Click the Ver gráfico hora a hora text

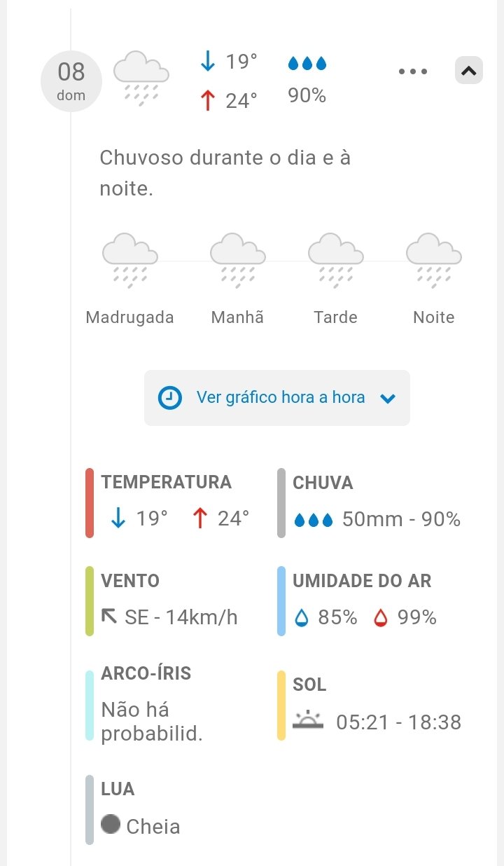(281, 397)
